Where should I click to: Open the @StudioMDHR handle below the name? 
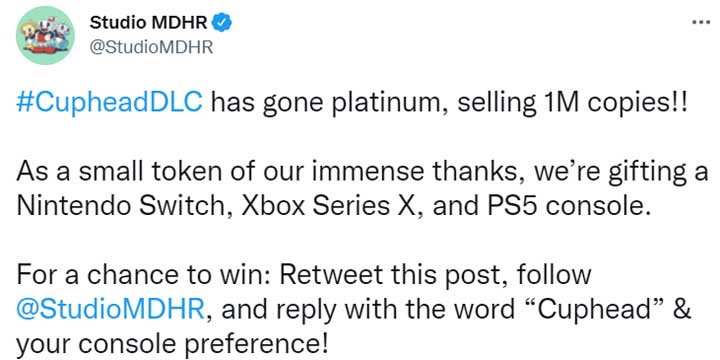(151, 48)
